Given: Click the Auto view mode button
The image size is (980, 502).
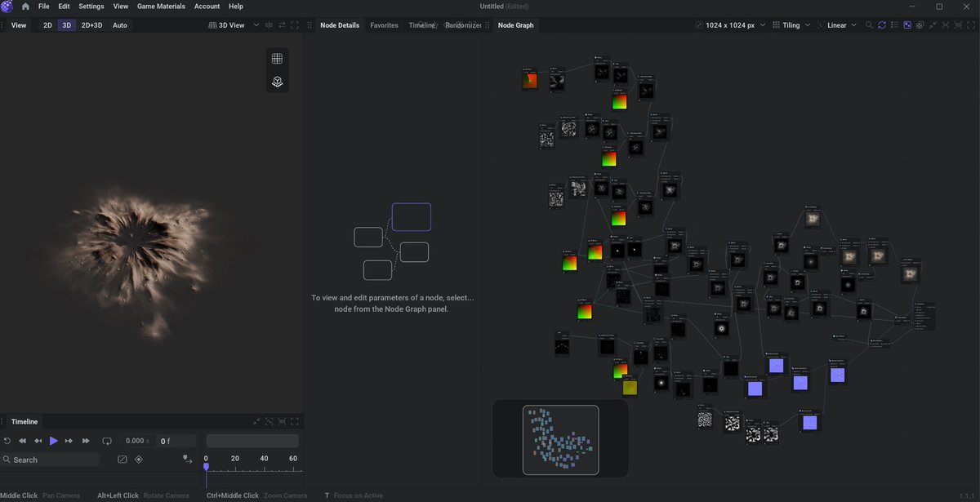Looking at the screenshot, I should (x=119, y=24).
